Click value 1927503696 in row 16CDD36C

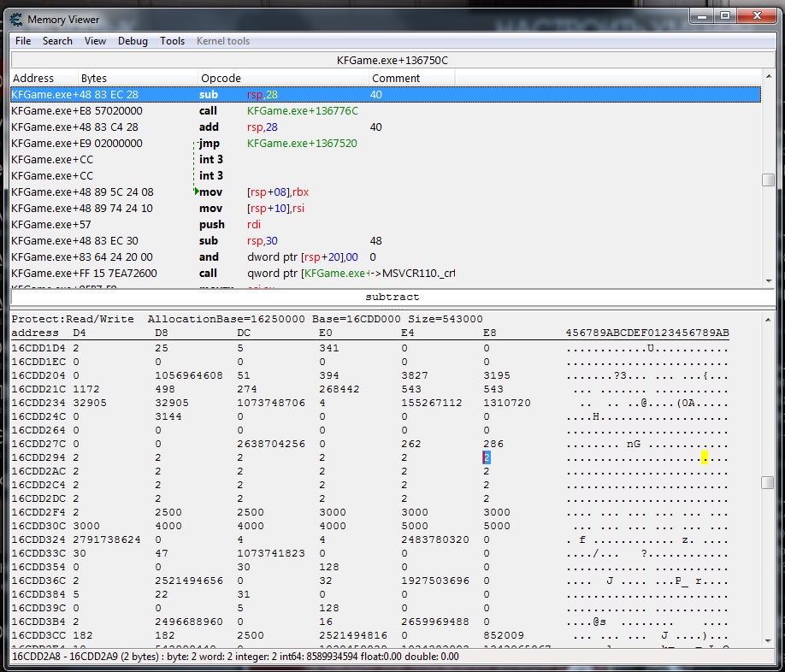tap(435, 581)
